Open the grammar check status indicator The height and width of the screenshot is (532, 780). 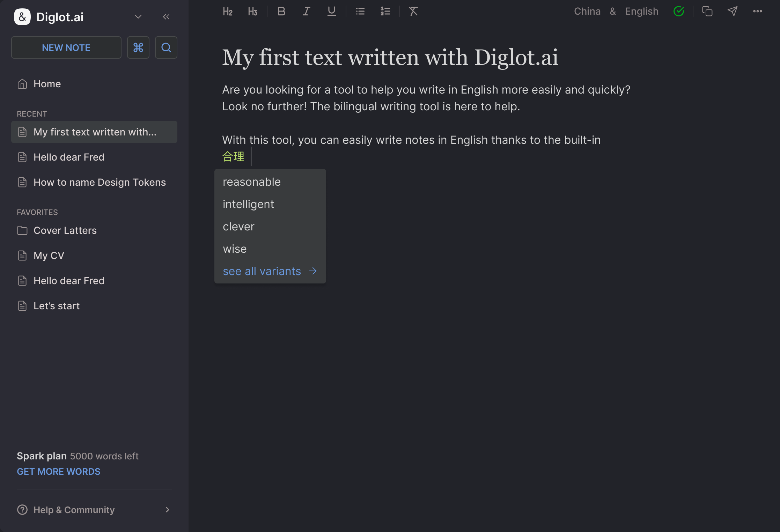(679, 11)
